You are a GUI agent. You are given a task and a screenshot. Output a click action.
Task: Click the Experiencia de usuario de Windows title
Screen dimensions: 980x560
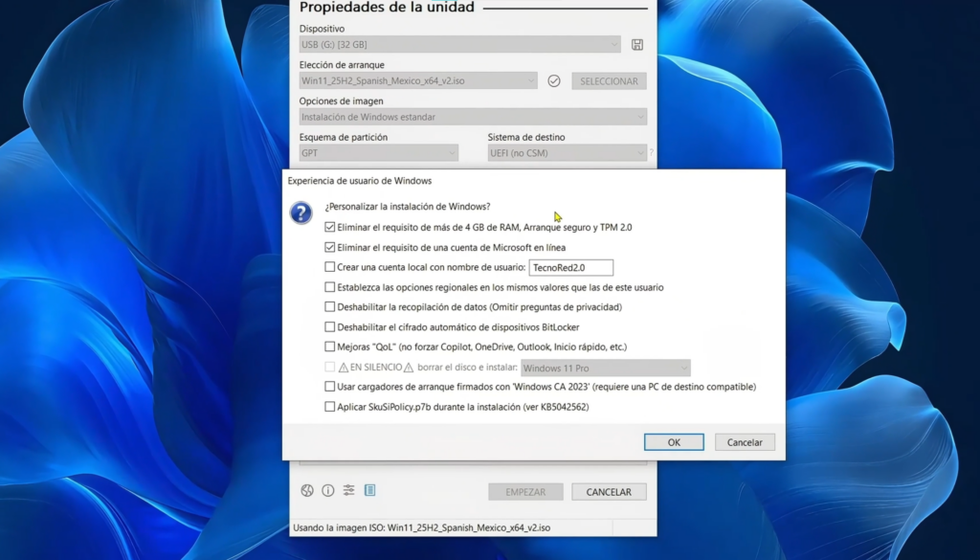360,181
